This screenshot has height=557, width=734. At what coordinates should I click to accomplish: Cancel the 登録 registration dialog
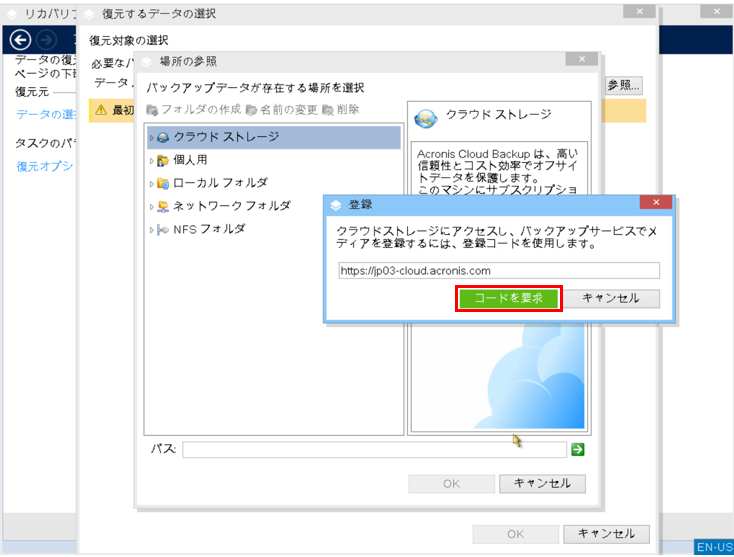tap(610, 298)
